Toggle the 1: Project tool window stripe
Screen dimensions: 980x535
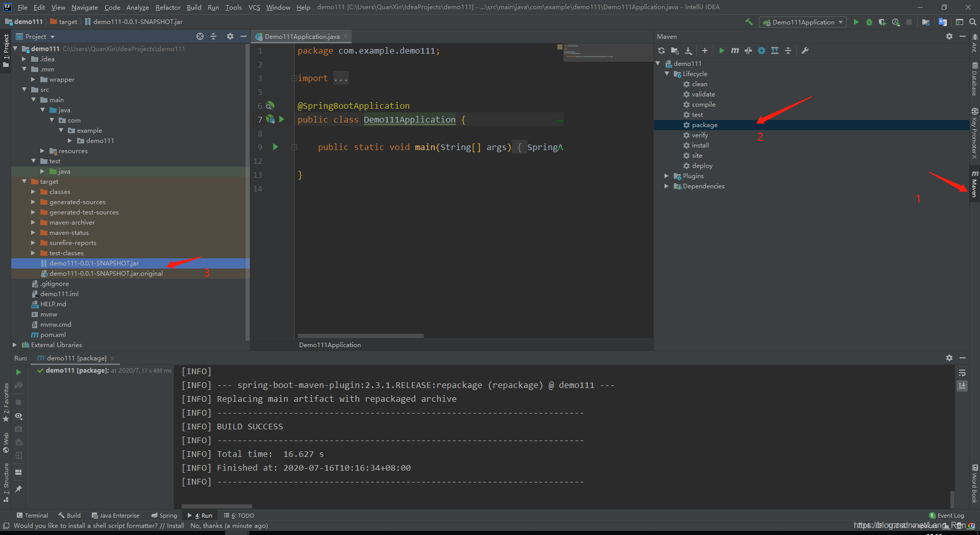(x=6, y=51)
